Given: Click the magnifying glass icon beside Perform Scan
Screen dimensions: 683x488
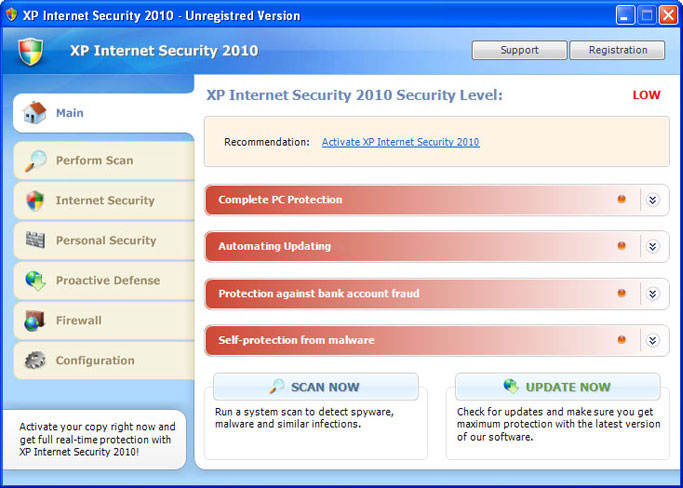Looking at the screenshot, I should click(35, 160).
